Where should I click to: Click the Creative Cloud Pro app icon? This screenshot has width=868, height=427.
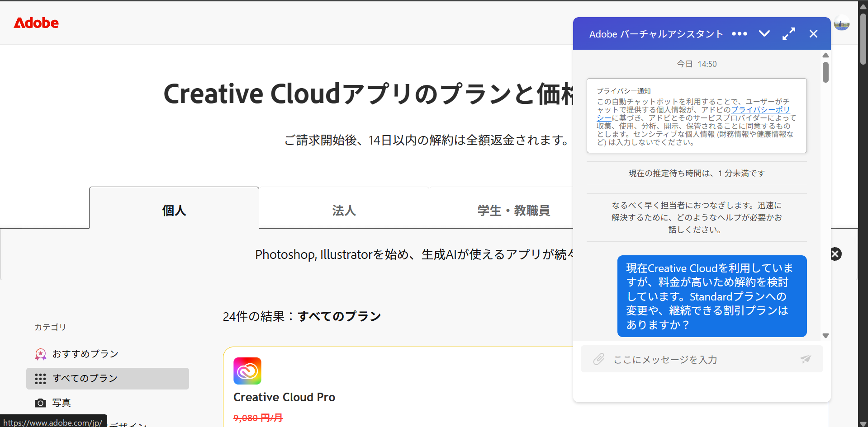[247, 371]
